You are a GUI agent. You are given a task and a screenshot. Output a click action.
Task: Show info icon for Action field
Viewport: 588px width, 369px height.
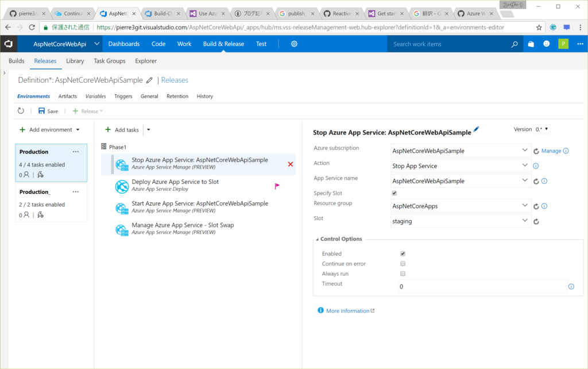[x=536, y=166]
